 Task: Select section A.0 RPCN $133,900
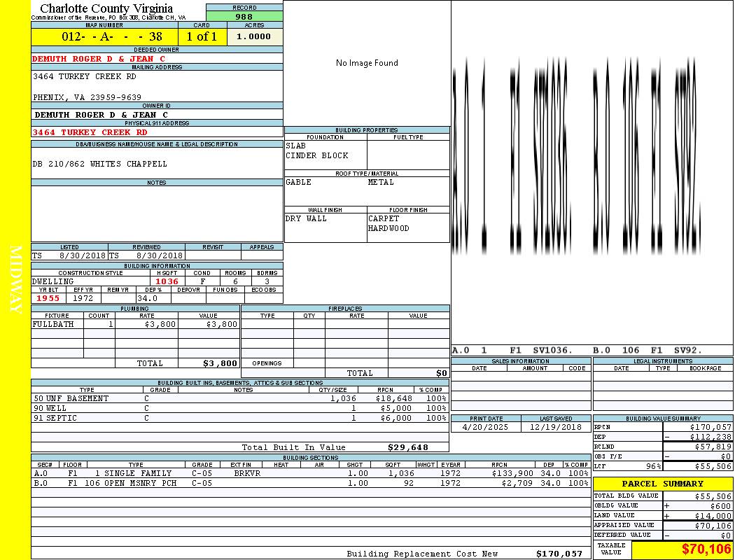512,474
